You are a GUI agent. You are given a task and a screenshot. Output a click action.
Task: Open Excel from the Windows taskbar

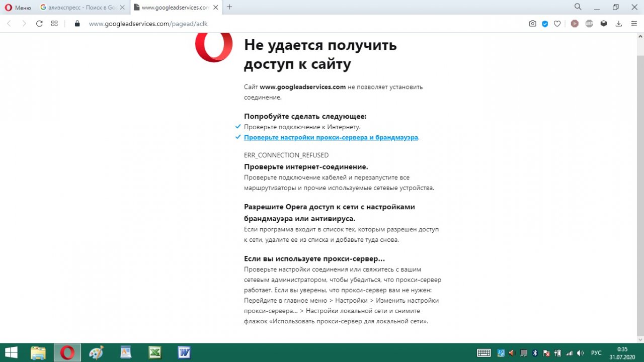(x=154, y=352)
